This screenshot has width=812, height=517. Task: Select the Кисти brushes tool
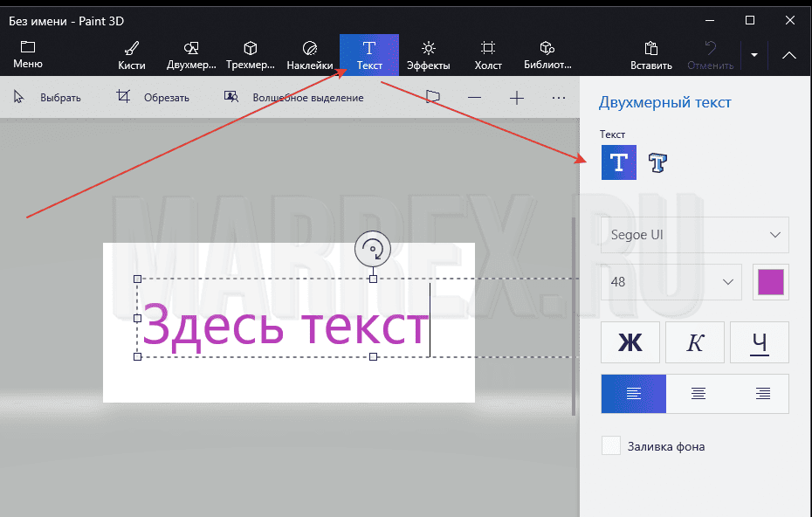pyautogui.click(x=132, y=55)
